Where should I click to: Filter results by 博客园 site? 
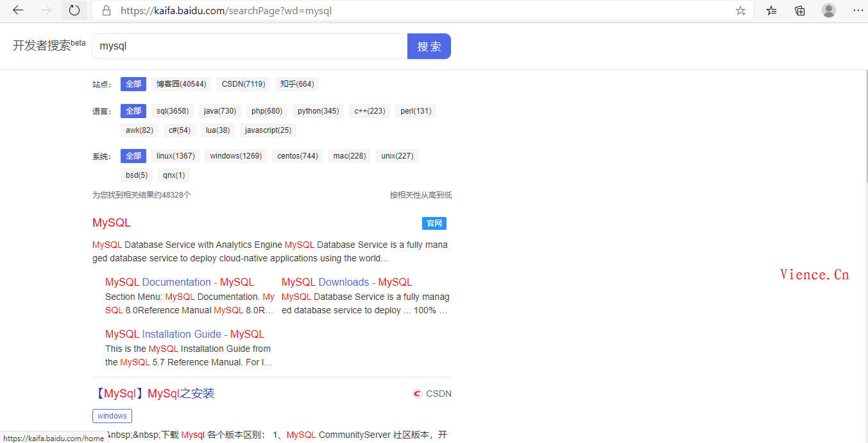point(182,84)
